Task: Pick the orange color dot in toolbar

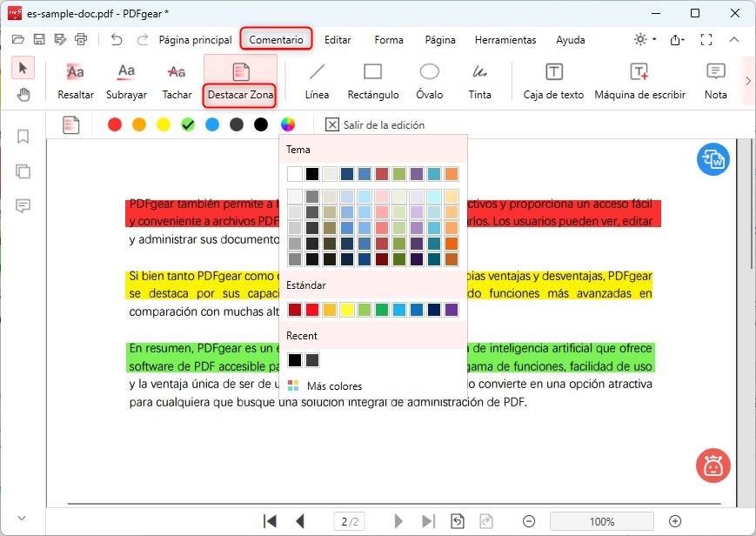Action: click(139, 124)
